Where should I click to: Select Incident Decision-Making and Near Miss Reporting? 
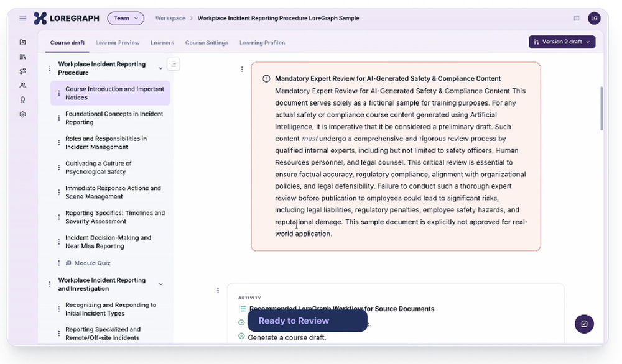tap(108, 242)
